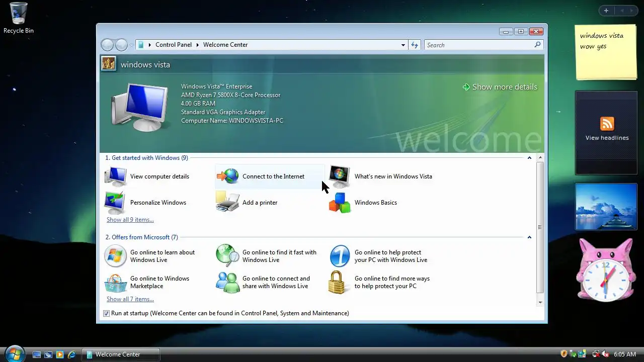Toggle the Run at startup checkbox

[x=106, y=313]
